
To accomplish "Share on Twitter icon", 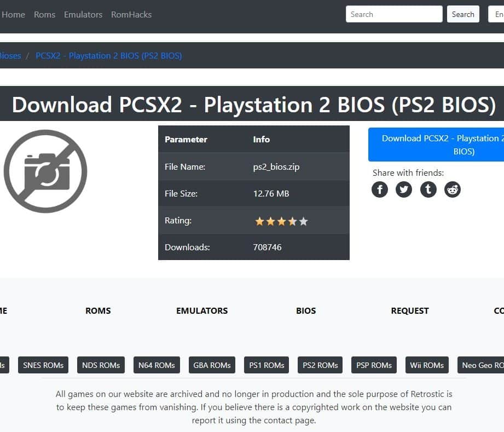I will 404,189.
